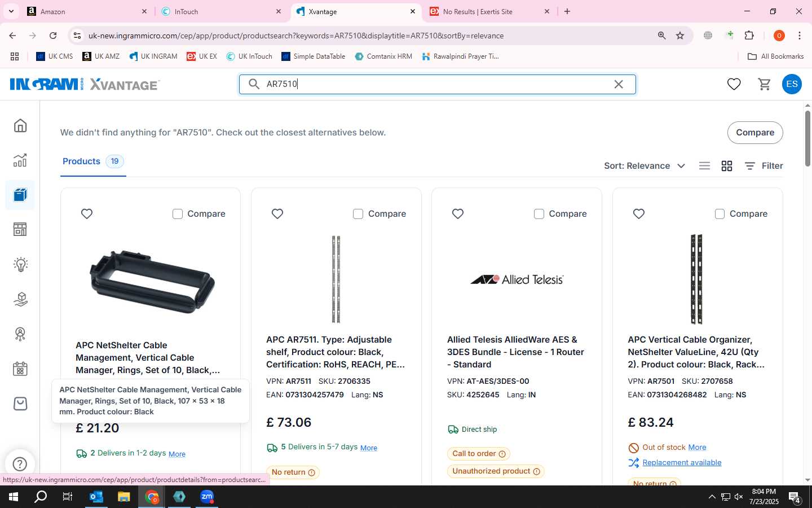812x508 pixels.
Task: Favorite the APC Vertical Cable Organizer product
Action: point(639,214)
